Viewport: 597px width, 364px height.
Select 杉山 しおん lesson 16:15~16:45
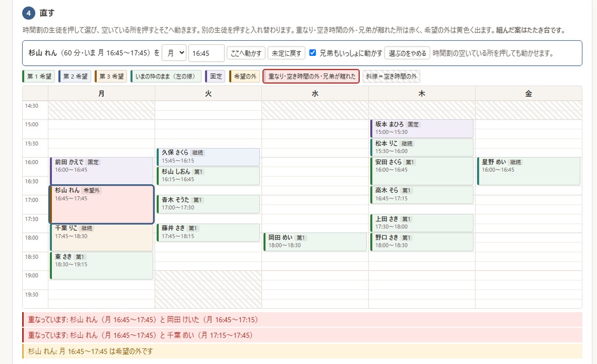(x=208, y=176)
